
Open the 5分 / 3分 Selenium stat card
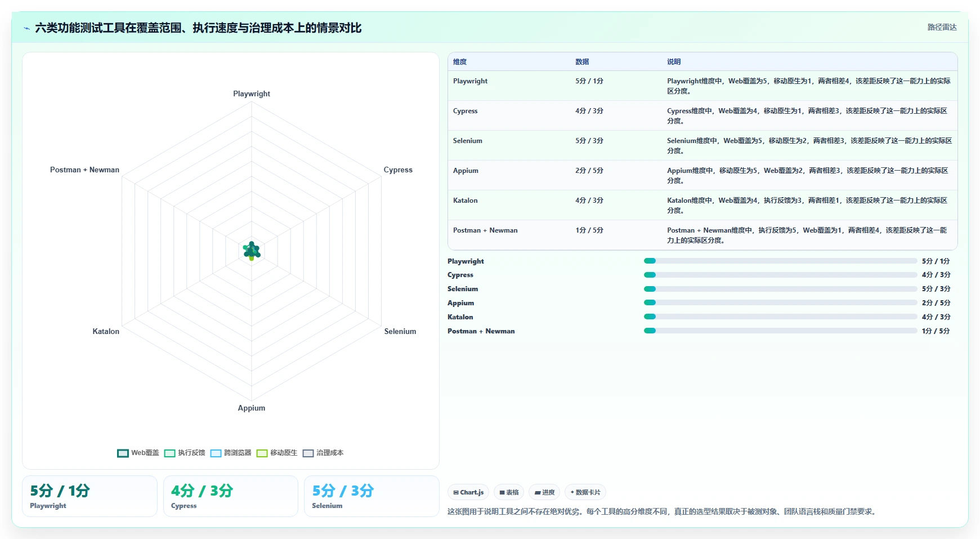tap(372, 496)
